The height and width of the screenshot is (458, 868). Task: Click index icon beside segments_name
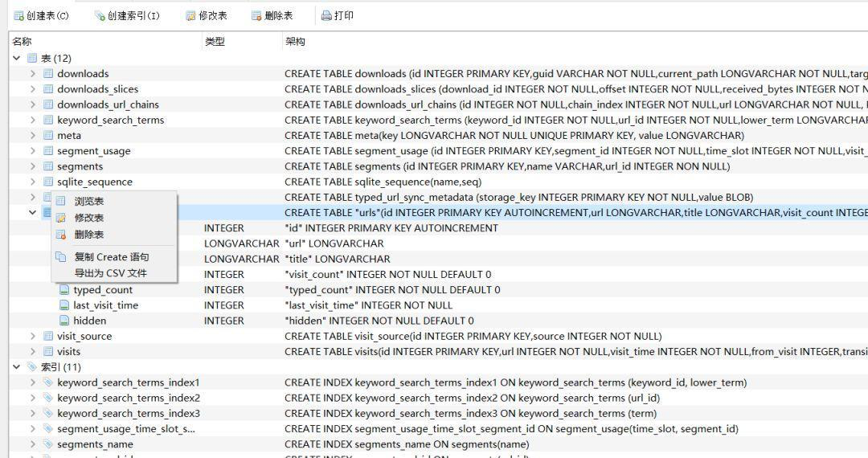[x=48, y=444]
